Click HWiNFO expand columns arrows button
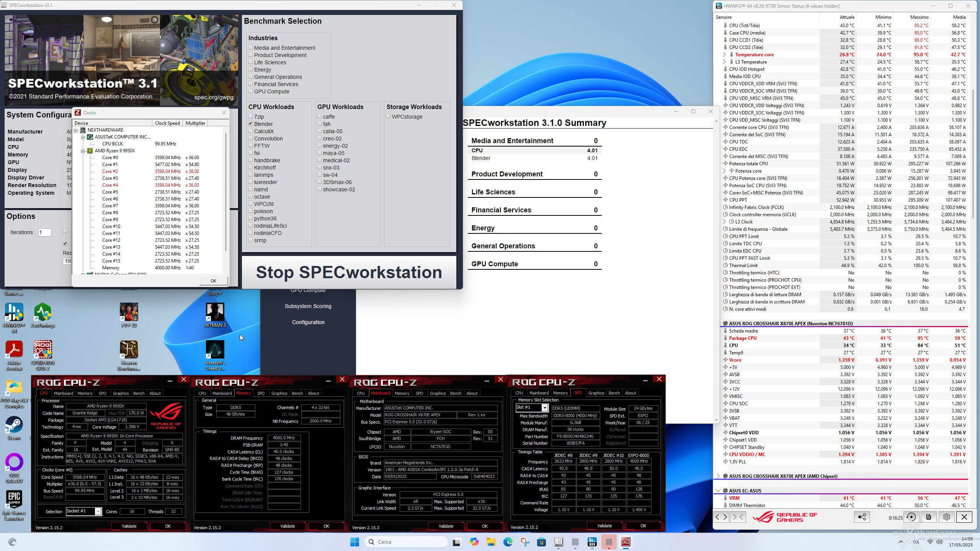Image resolution: width=980 pixels, height=551 pixels. 721,517
